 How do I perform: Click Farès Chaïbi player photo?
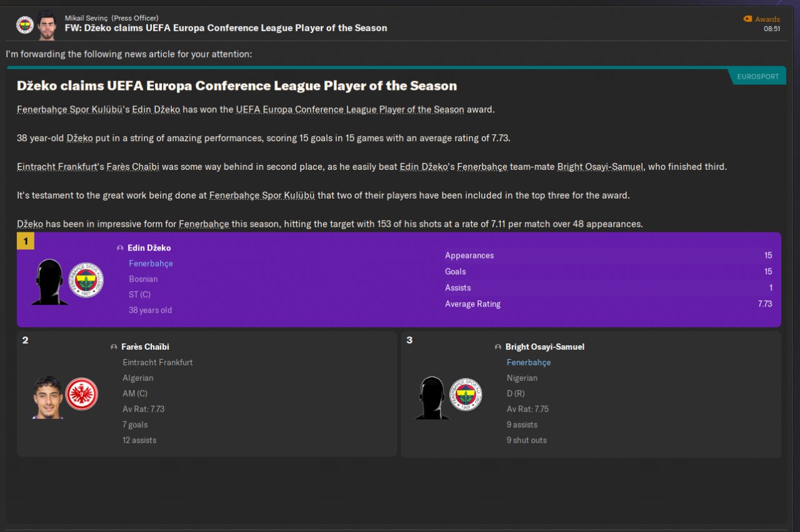tap(48, 397)
